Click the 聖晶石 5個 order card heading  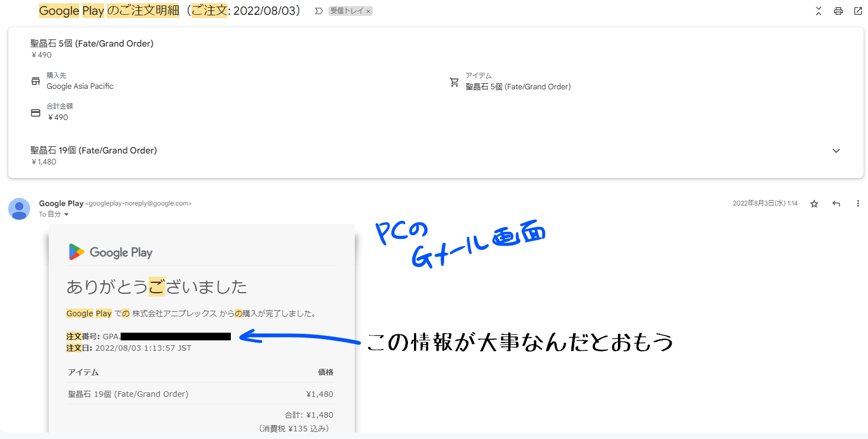92,43
